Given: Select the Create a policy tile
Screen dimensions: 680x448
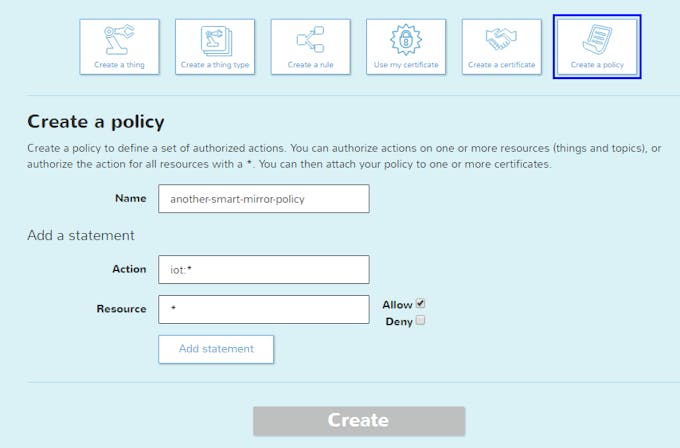Looking at the screenshot, I should click(x=597, y=47).
